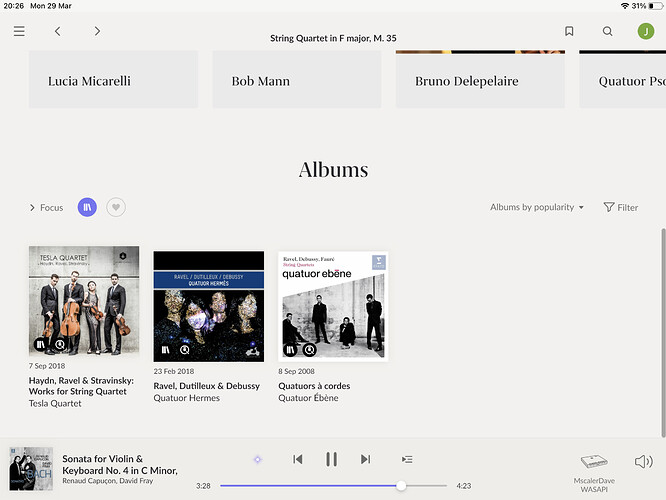666x500 pixels.
Task: Open the Bruno Delepelaire artist card
Action: click(480, 79)
